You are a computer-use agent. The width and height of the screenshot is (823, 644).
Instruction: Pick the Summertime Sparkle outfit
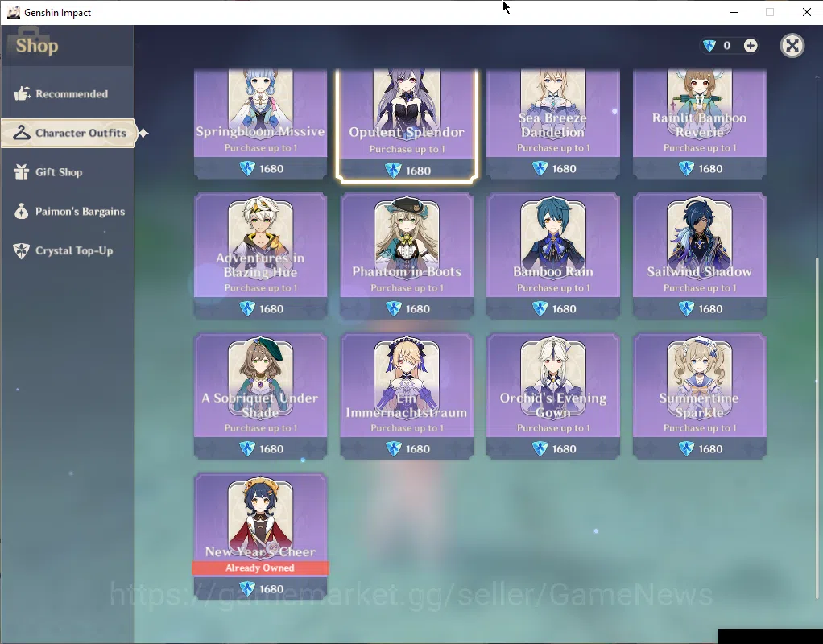click(x=699, y=396)
